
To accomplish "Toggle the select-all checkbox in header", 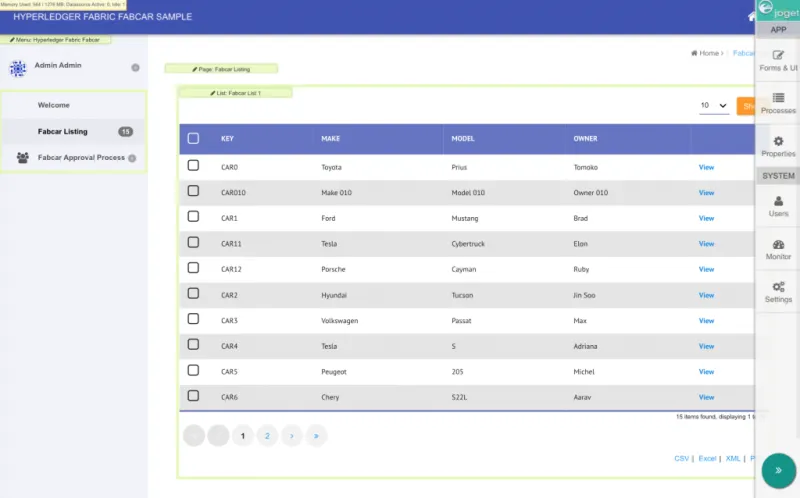I will [194, 139].
